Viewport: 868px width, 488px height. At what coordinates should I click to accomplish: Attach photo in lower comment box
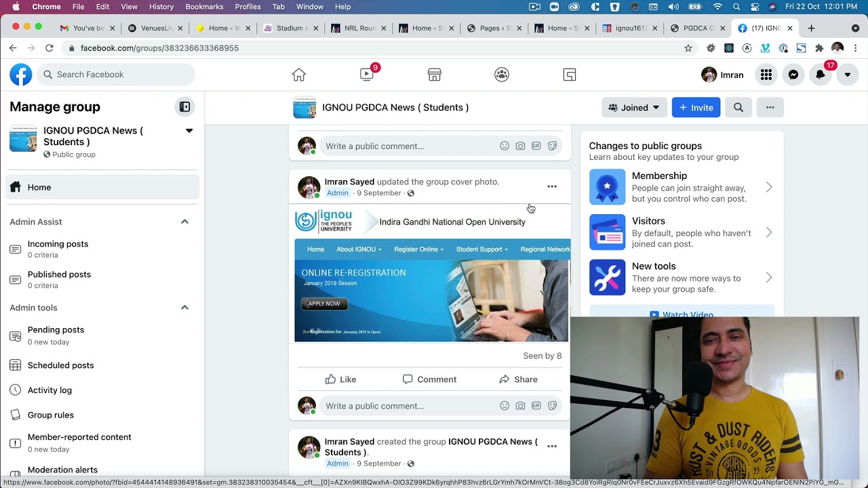[520, 406]
